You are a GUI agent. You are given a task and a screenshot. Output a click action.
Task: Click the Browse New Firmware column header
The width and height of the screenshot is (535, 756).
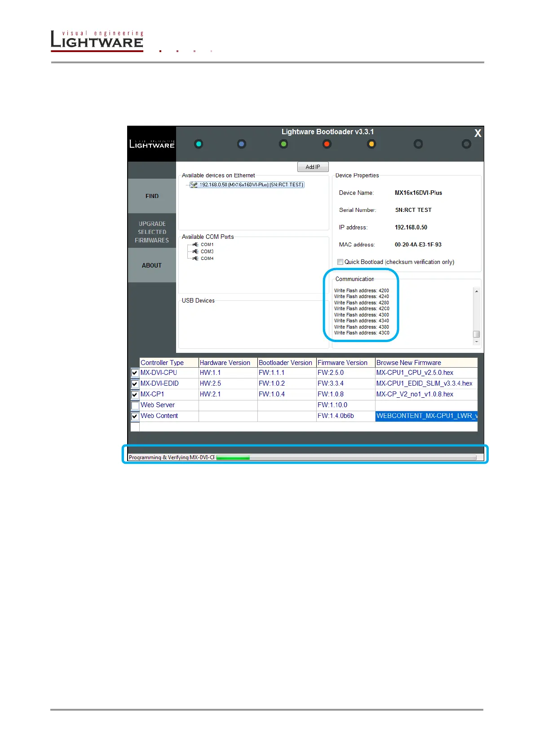point(426,363)
